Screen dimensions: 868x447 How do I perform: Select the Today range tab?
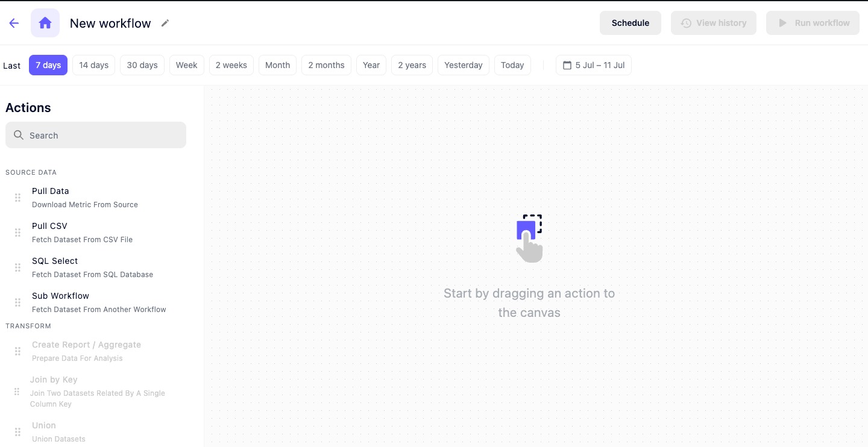512,64
